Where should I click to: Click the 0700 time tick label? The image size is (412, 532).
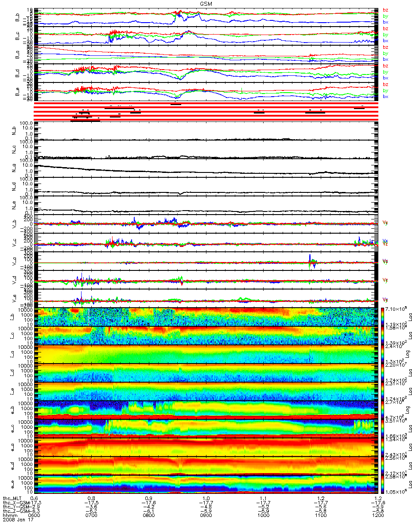click(91, 516)
